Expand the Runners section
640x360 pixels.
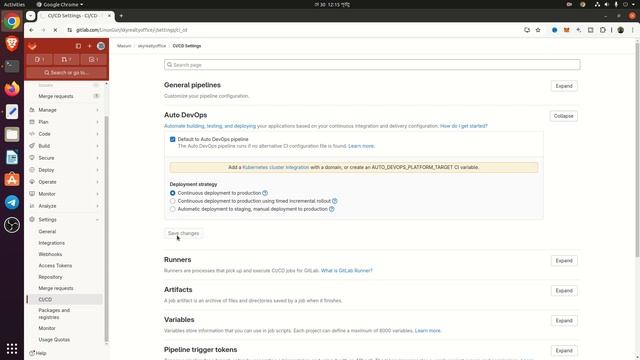pos(564,261)
